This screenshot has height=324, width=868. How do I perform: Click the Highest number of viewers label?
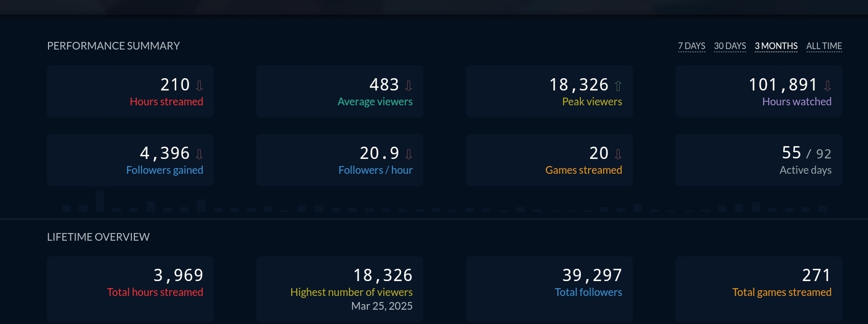pos(351,292)
